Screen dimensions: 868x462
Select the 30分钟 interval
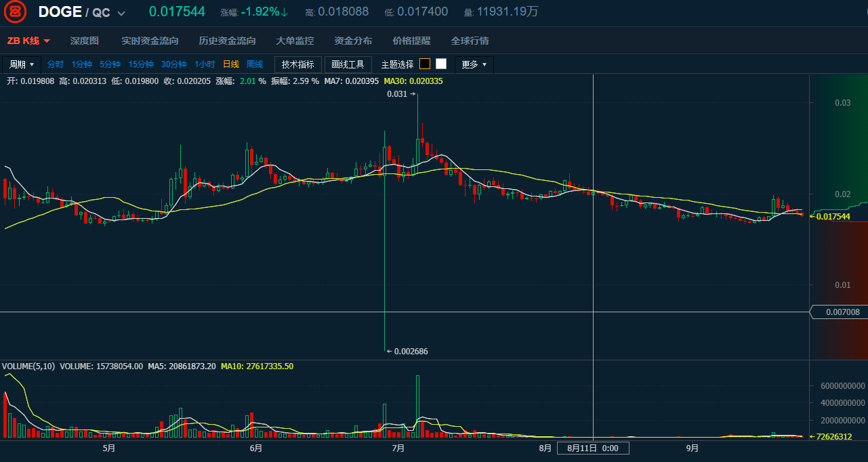click(173, 64)
